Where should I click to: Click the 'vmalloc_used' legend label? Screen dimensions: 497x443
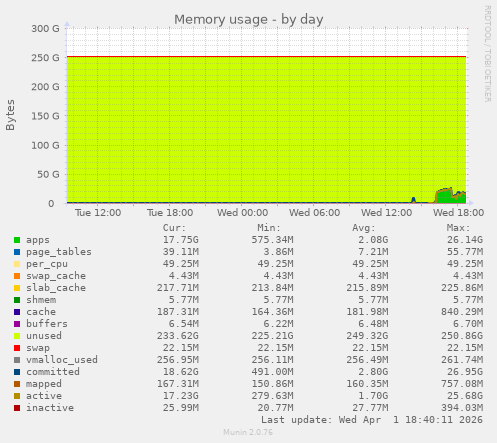(x=62, y=360)
